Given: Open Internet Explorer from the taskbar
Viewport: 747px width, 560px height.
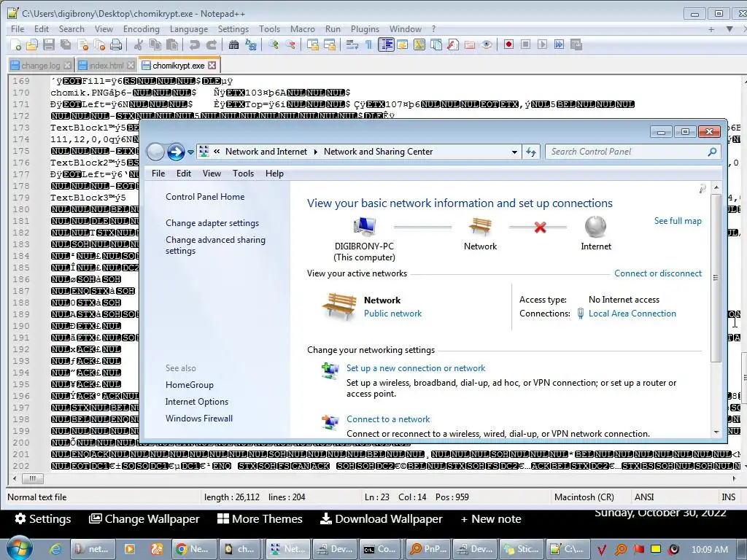Looking at the screenshot, I should point(55,549).
